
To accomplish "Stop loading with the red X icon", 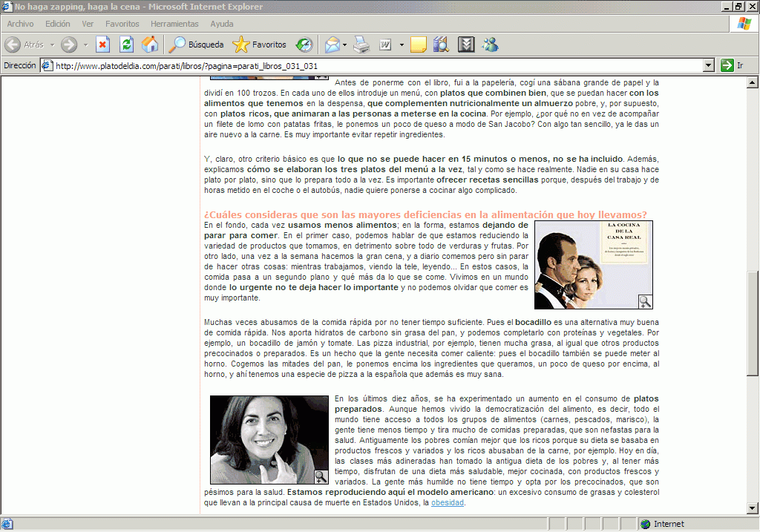I will coord(102,45).
